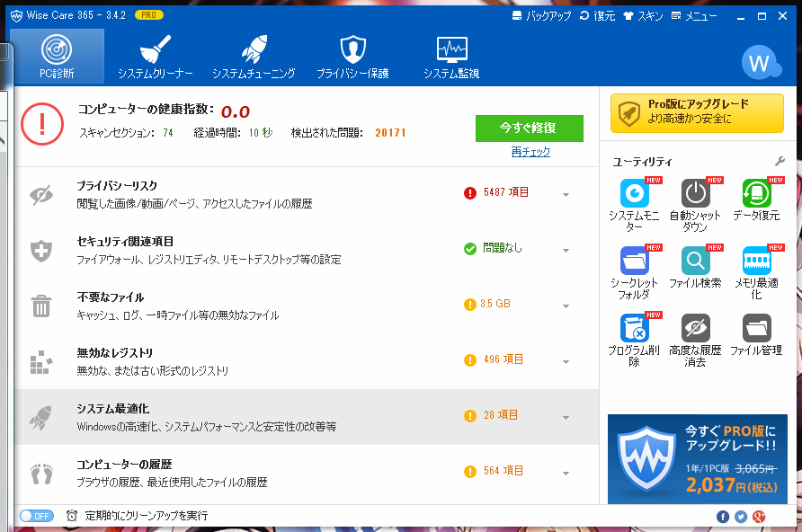The image size is (802, 532).
Task: Click the Wise Care 365 logo icon
Action: 16,16
